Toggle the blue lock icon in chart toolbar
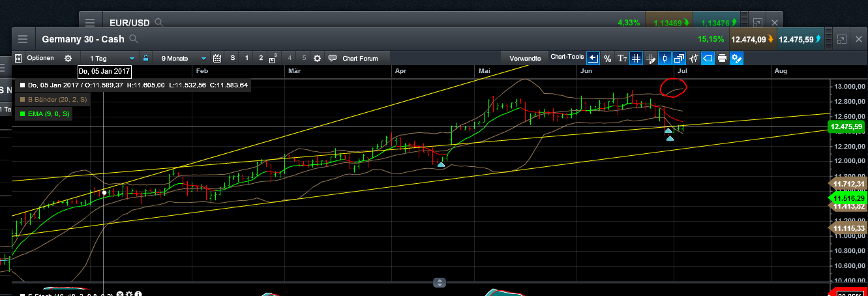Screen dimensions: 868x296 point(146,58)
